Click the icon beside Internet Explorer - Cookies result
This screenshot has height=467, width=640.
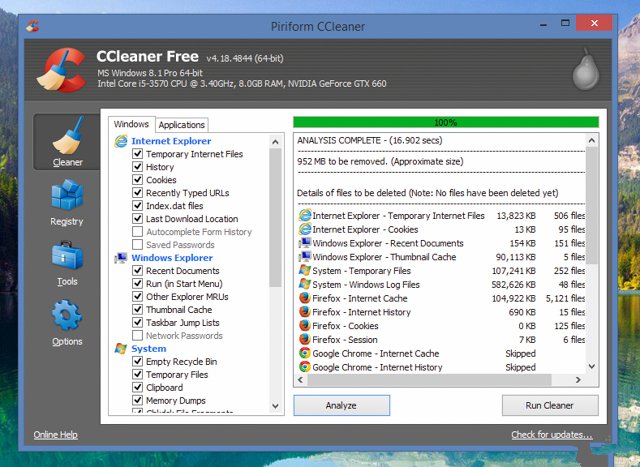(x=305, y=229)
